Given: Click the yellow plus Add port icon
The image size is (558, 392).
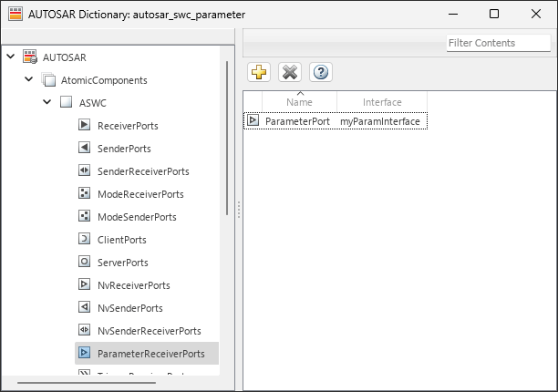Looking at the screenshot, I should [259, 73].
